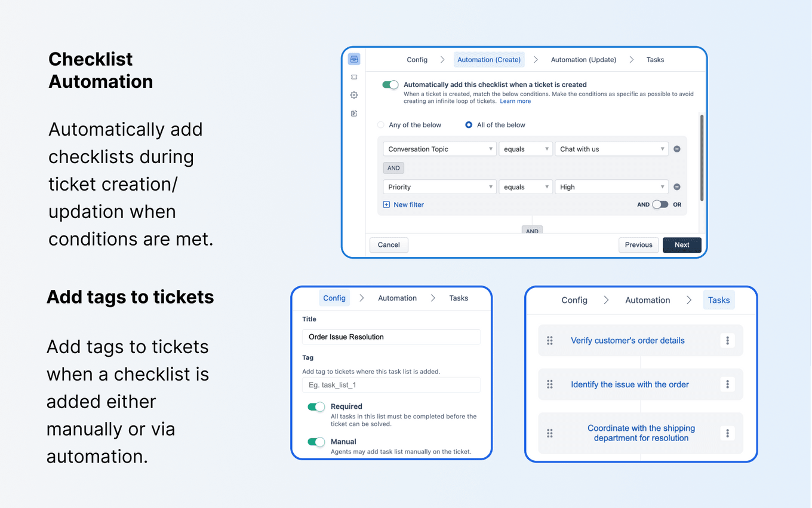Remove the Conversation Topic filter with minus icon
Screen dimensions: 812x508
pos(677,149)
